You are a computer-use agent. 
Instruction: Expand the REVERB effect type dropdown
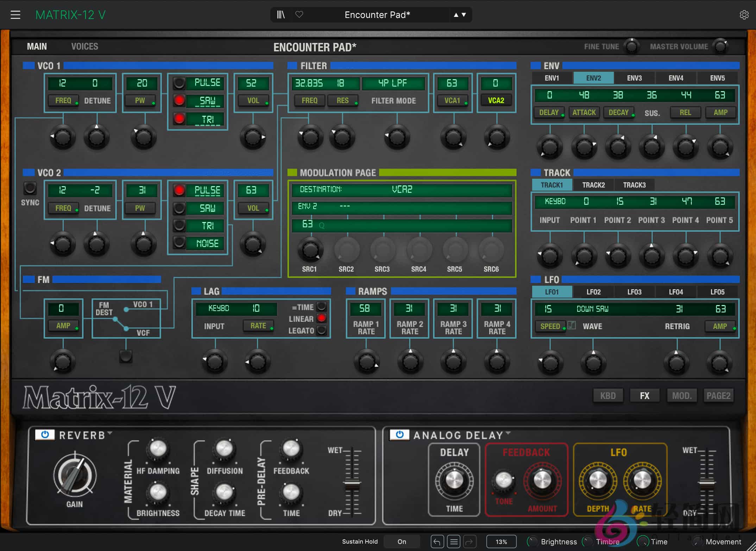pyautogui.click(x=110, y=433)
